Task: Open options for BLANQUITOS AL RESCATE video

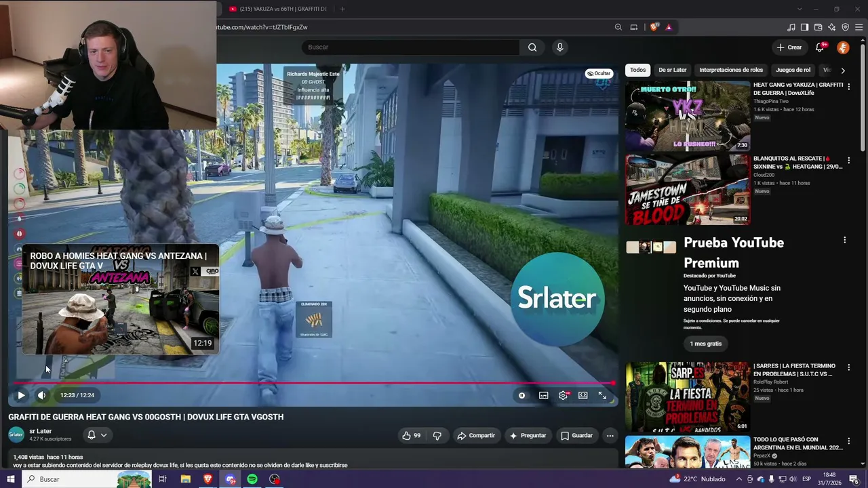Action: click(848, 161)
